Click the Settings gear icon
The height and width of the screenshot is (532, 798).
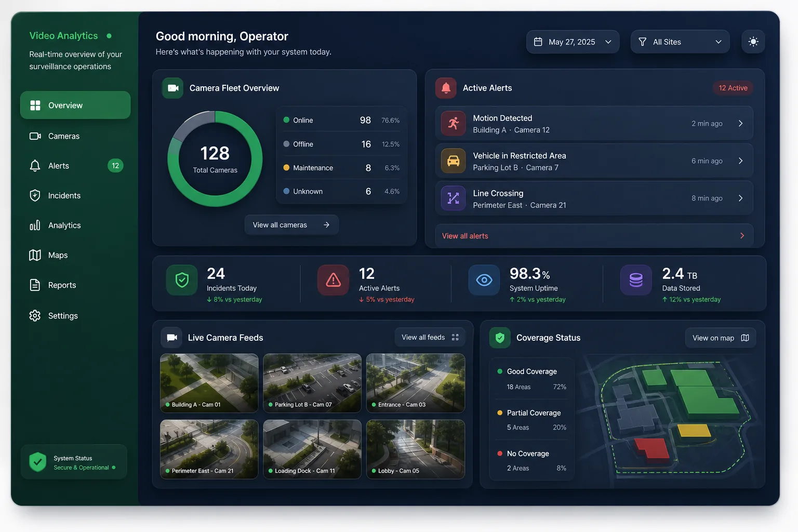pos(35,315)
